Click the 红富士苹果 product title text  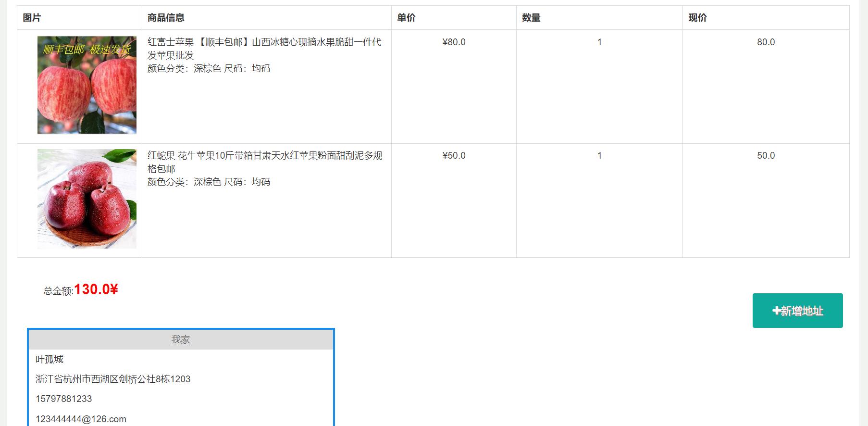(x=265, y=49)
